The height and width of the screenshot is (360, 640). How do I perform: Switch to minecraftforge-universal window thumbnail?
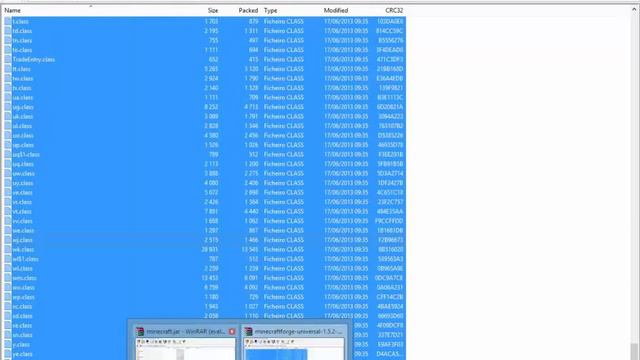tap(294, 349)
